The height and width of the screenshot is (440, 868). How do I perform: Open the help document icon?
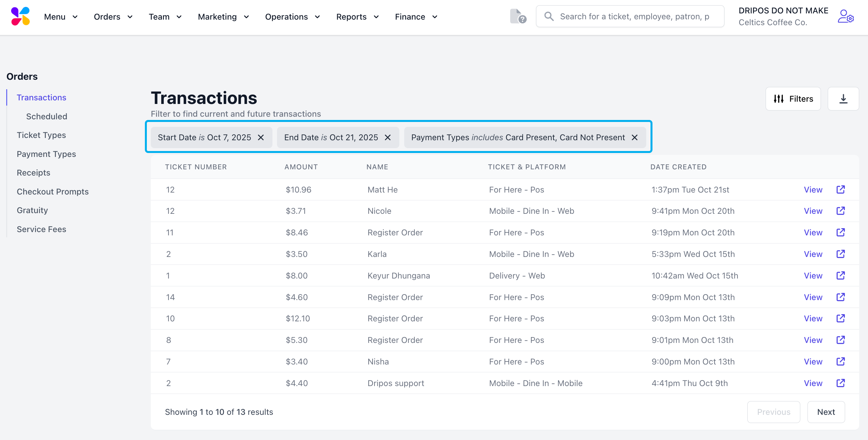518,16
